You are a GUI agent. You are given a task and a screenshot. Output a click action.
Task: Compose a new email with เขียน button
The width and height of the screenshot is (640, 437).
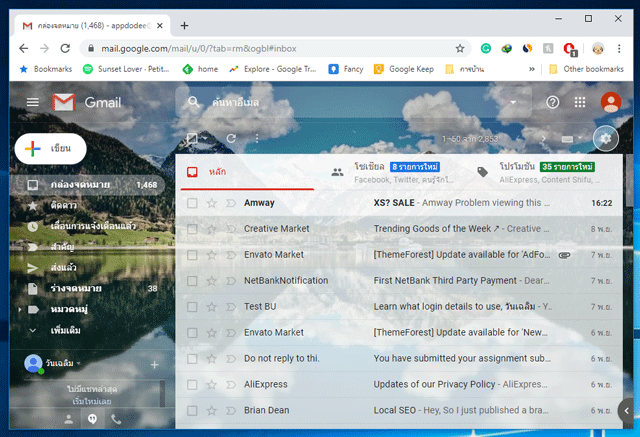coord(51,149)
